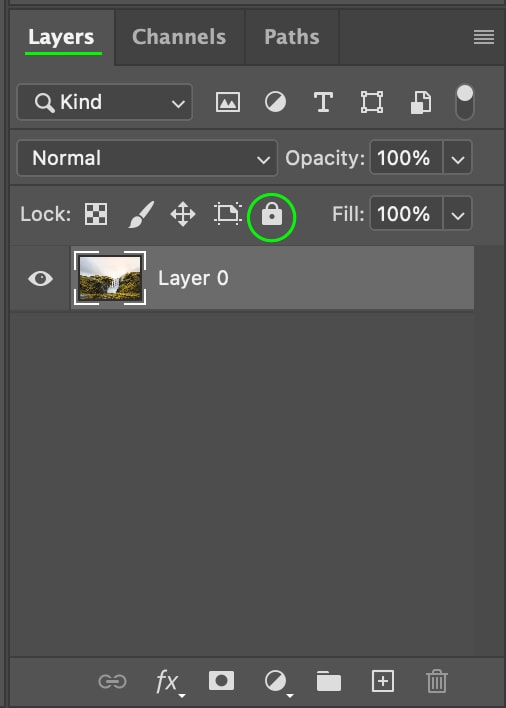Filter for type layers icon
This screenshot has height=708, width=506.
323,102
